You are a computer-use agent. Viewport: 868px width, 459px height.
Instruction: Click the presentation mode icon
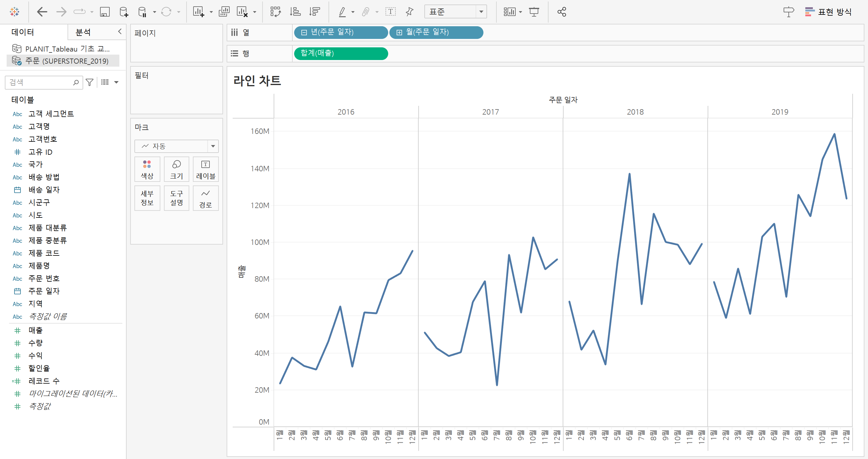[x=534, y=12]
